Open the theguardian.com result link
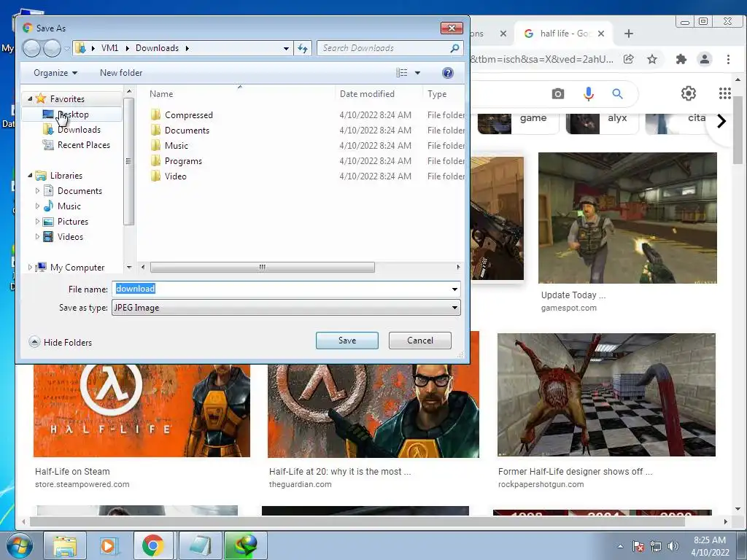Image resolution: width=747 pixels, height=560 pixels. point(300,484)
